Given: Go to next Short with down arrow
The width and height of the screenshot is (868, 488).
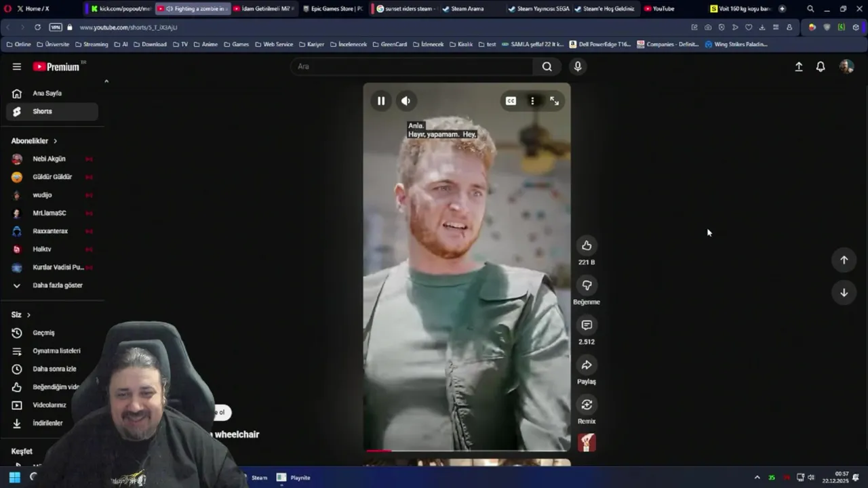Looking at the screenshot, I should coord(844,292).
